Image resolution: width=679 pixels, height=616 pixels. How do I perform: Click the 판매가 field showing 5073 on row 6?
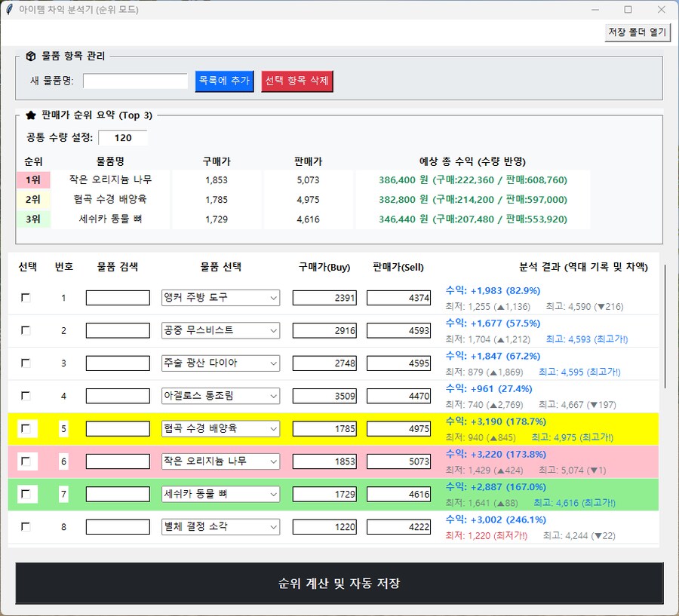pyautogui.click(x=398, y=461)
